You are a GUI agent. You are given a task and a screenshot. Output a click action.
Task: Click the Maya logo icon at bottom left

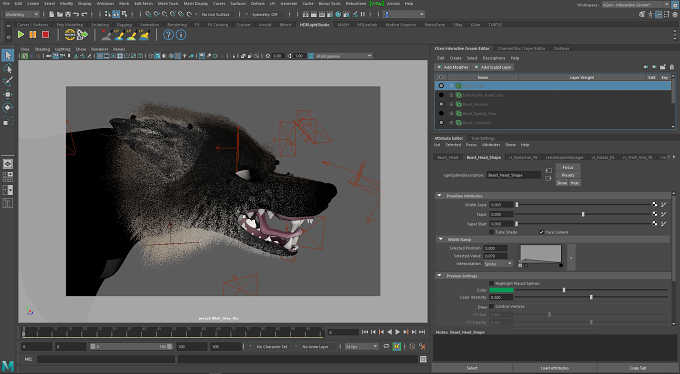8,366
